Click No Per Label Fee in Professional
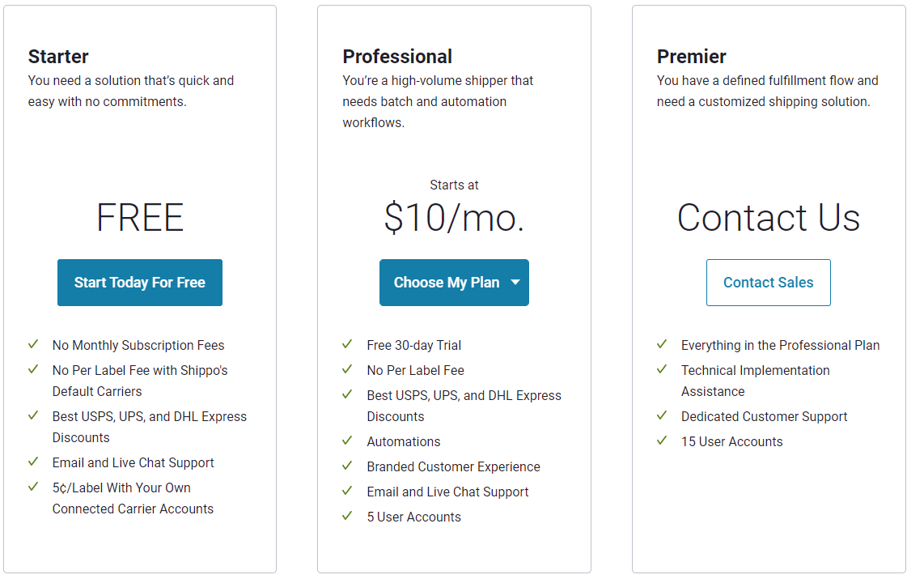The height and width of the screenshot is (579, 924). click(415, 370)
